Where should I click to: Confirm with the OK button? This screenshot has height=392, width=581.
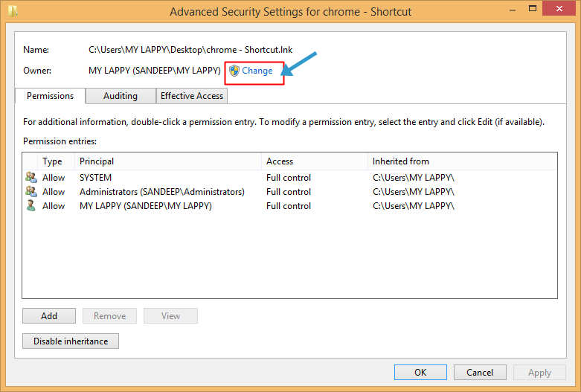pos(420,373)
